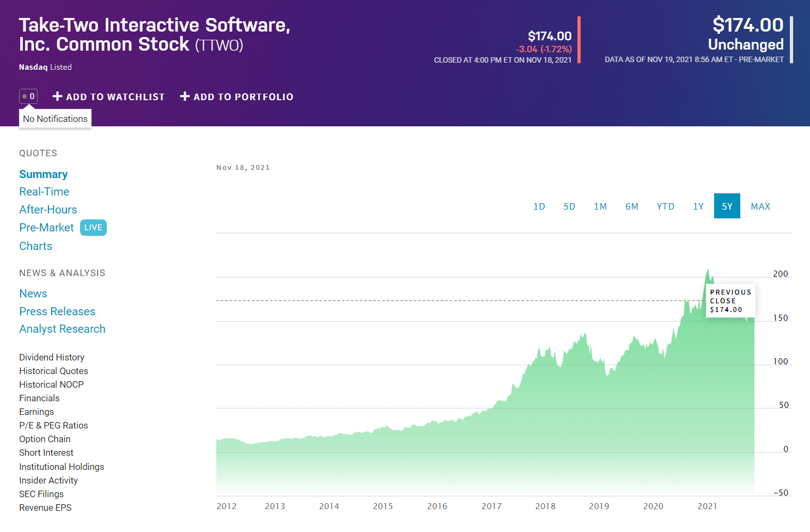
Task: Open the Charts page
Action: (x=35, y=246)
